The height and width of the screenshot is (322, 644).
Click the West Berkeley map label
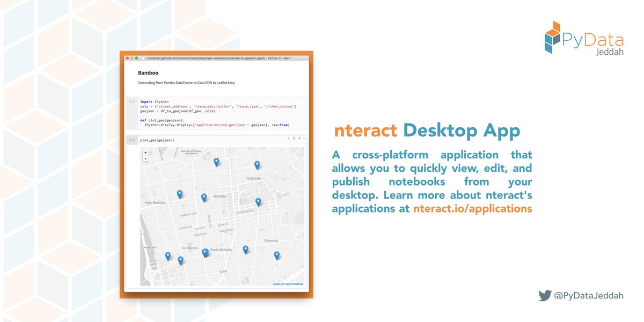coord(156,203)
